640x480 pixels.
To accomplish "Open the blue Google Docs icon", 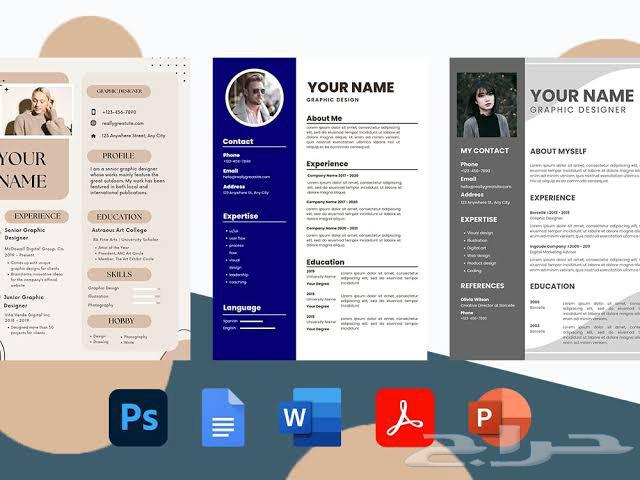I will click(x=223, y=418).
